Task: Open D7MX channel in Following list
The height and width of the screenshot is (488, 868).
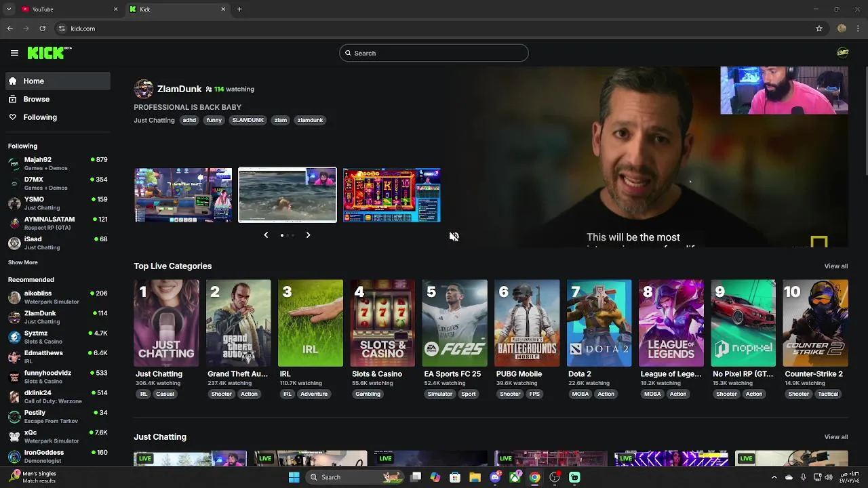Action: pos(58,183)
